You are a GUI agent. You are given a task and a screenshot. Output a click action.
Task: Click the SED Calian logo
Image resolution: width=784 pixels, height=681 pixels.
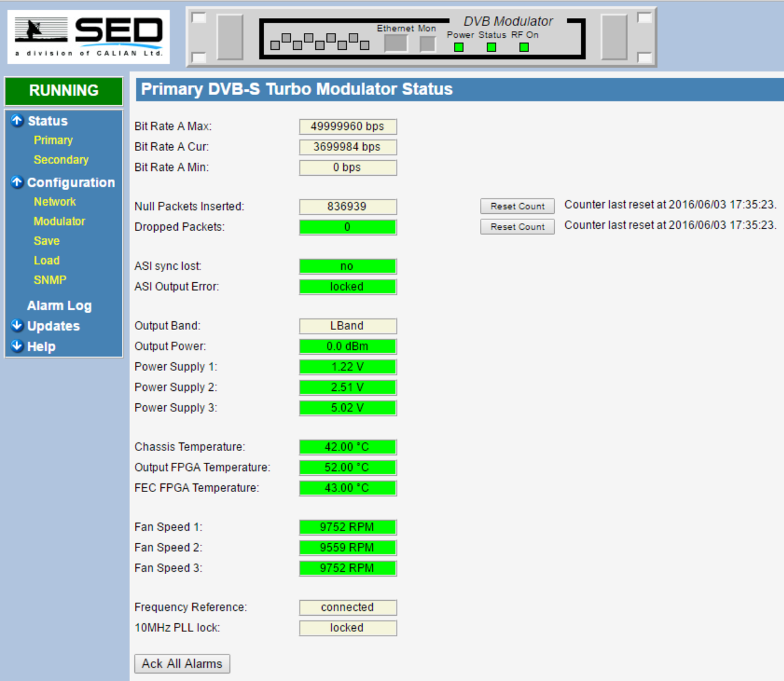[88, 37]
